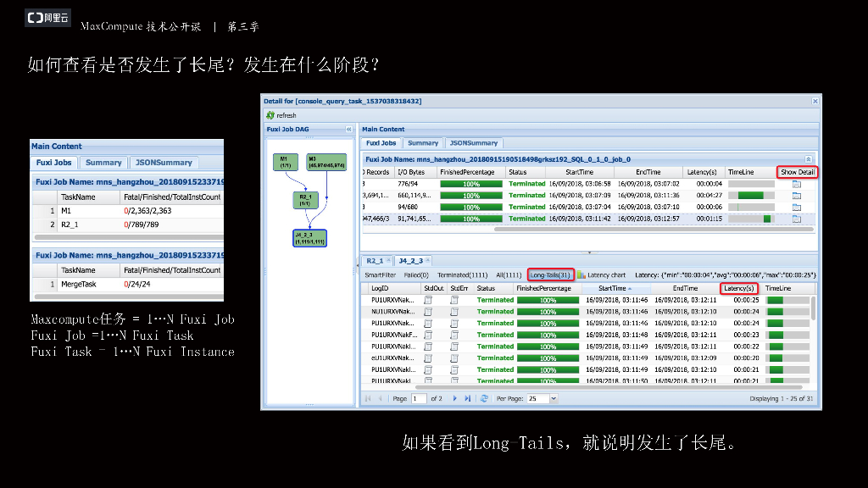The image size is (868, 488).
Task: Go to the previous page of instances
Action: click(x=381, y=398)
